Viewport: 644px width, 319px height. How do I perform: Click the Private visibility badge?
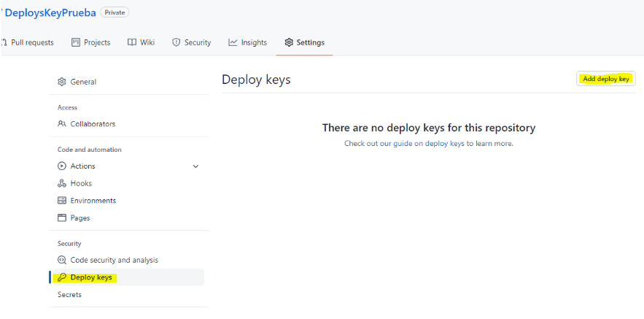click(x=115, y=12)
